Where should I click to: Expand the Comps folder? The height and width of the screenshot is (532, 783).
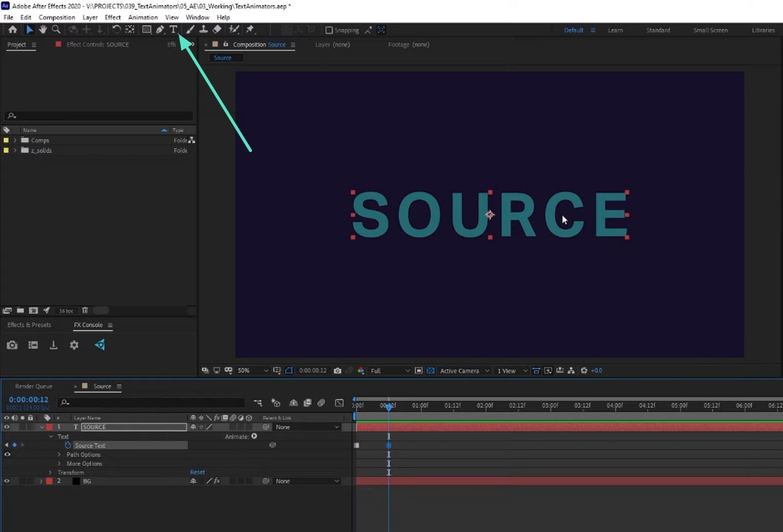click(x=14, y=140)
